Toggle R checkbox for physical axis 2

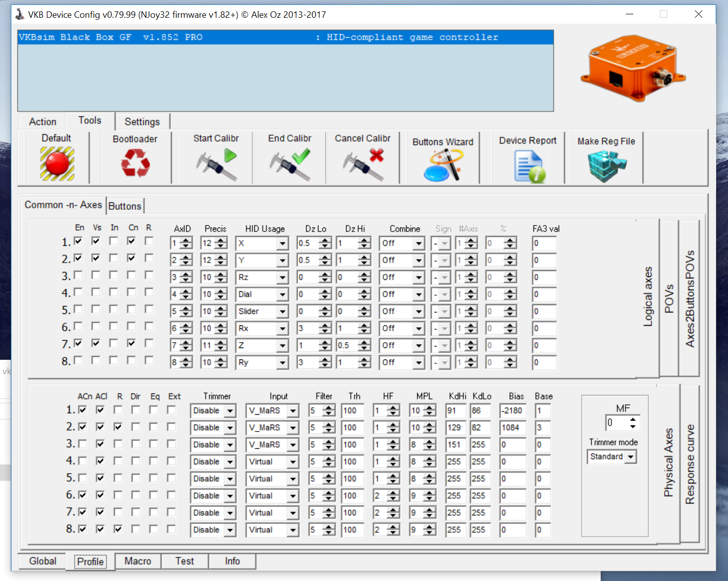118,426
